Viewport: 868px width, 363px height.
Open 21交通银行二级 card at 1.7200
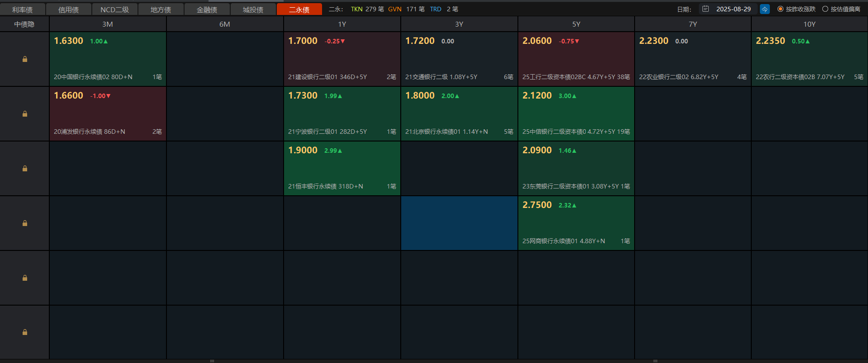(459, 59)
